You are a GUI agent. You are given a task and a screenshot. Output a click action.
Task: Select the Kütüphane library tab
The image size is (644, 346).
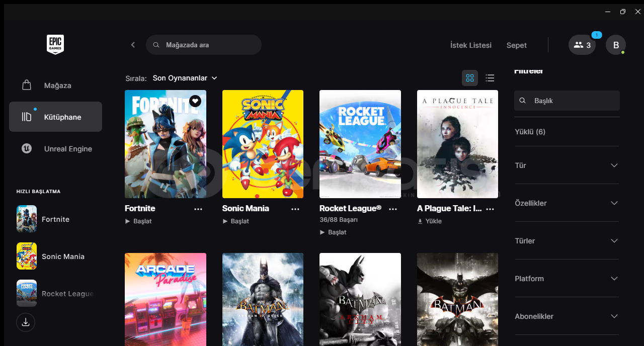click(55, 117)
